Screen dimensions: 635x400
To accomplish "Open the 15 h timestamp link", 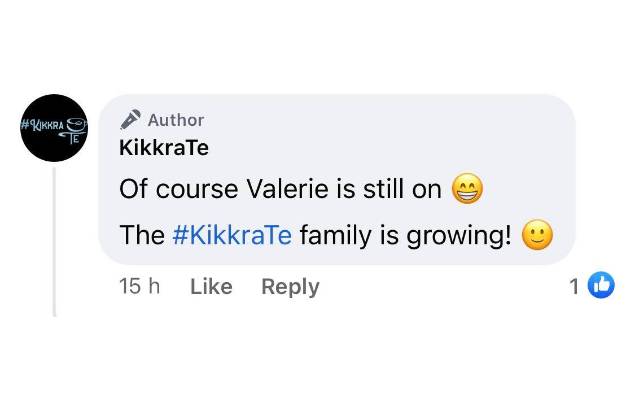I will coord(139,287).
